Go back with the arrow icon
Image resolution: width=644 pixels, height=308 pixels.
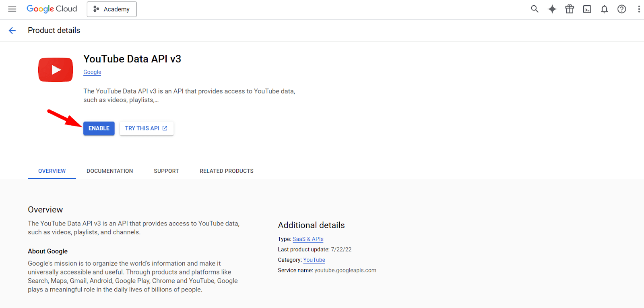tap(12, 31)
